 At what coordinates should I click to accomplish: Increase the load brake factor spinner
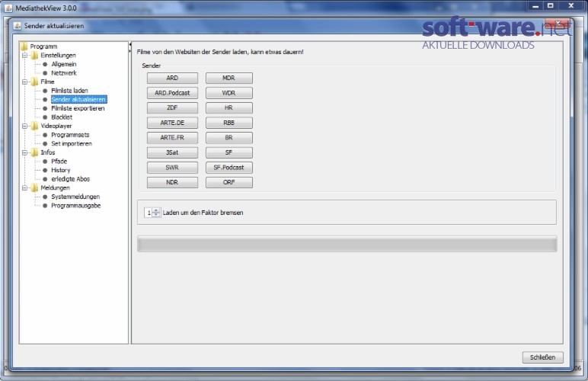point(156,210)
